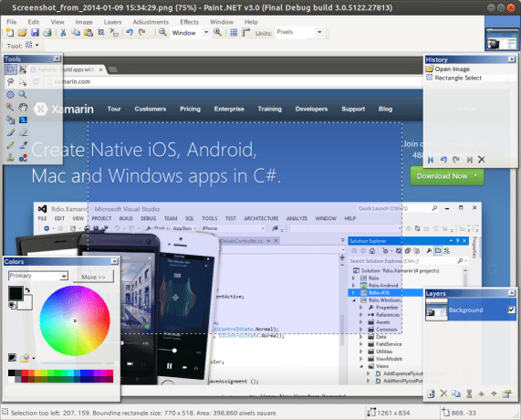The width and height of the screenshot is (521, 420).
Task: Select the Magic Wand tool
Action: coord(11,108)
